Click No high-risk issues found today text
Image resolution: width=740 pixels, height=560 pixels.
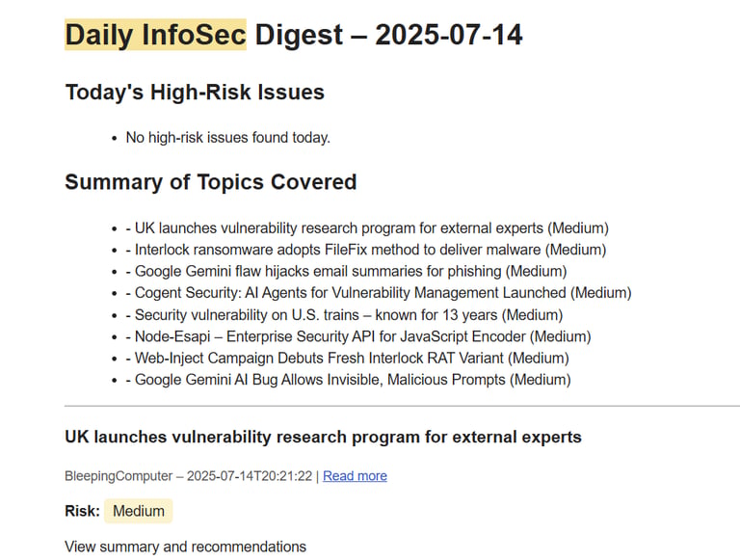pyautogui.click(x=228, y=138)
